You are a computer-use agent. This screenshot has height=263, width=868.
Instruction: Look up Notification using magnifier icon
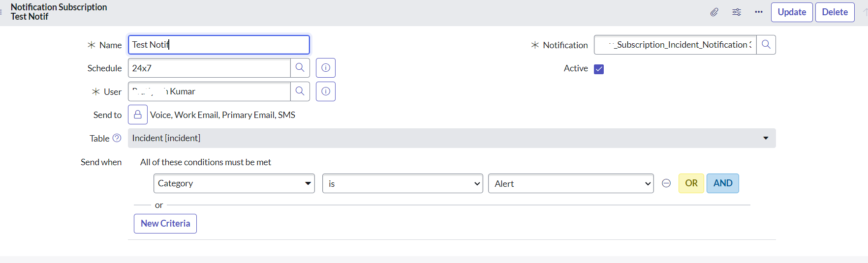(x=766, y=45)
